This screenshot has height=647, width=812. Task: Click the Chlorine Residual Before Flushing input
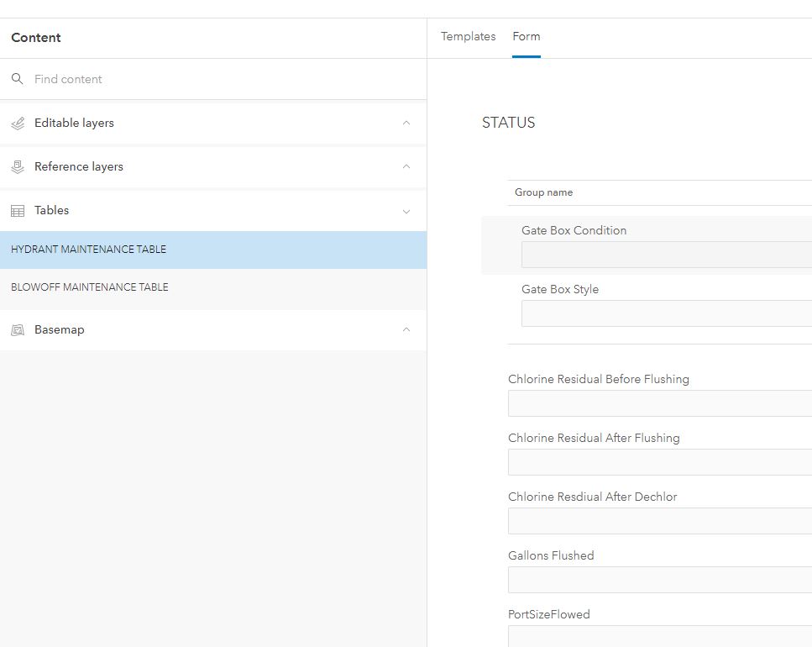click(x=659, y=403)
